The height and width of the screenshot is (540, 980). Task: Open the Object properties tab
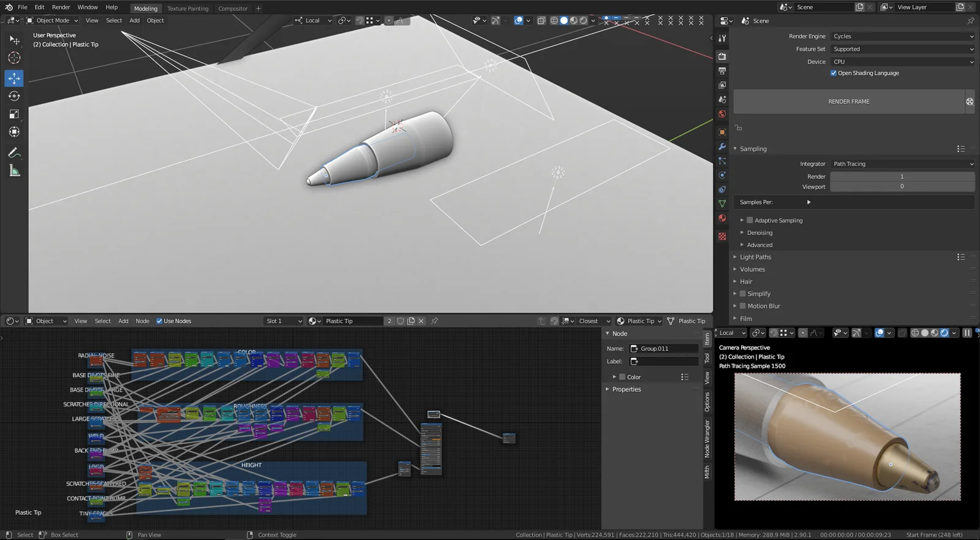coord(722,132)
